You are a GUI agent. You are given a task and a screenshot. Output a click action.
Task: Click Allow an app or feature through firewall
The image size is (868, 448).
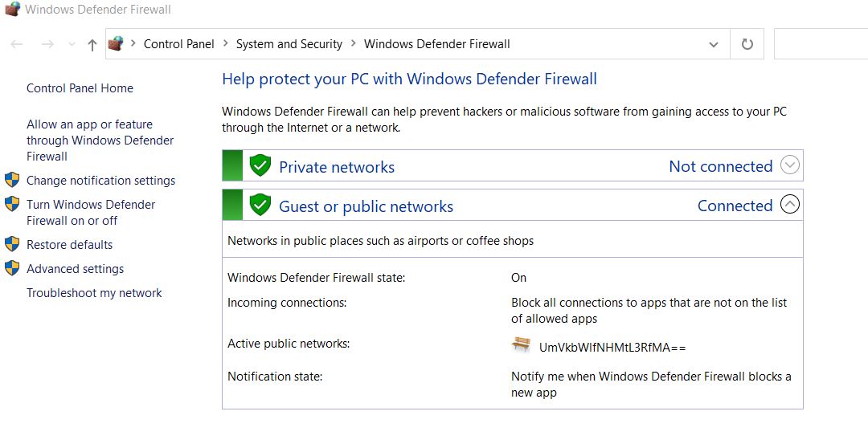100,140
